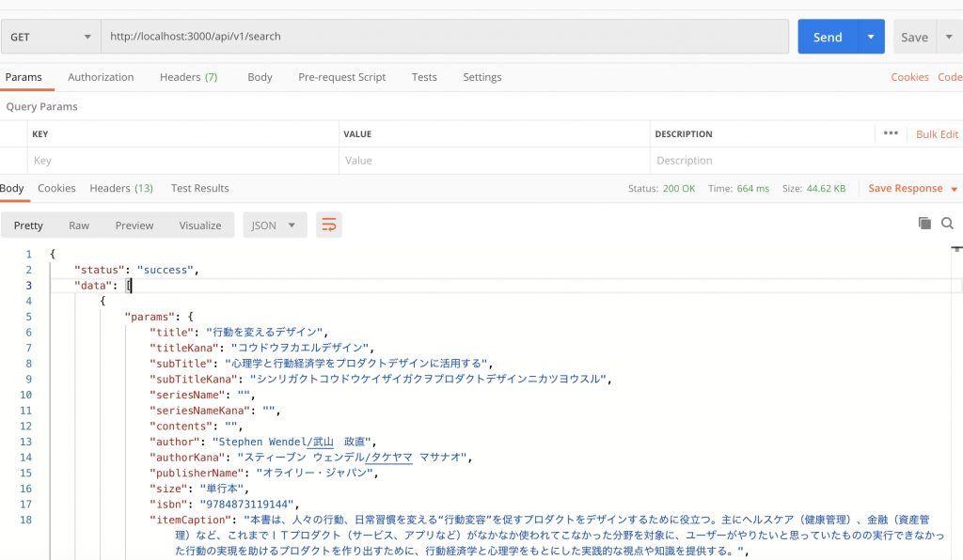Open the GET request method dropdown

(x=50, y=36)
